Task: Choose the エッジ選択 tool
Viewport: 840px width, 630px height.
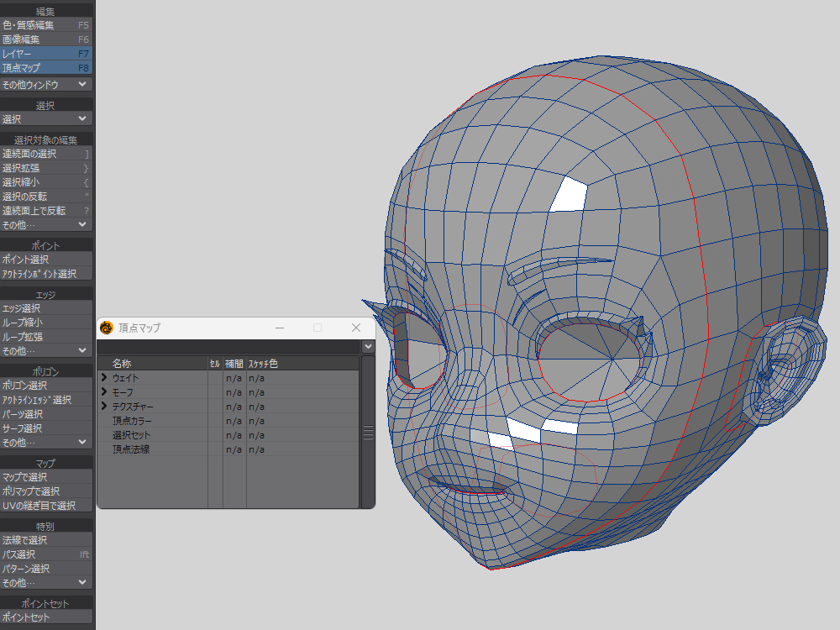Action: 46,308
